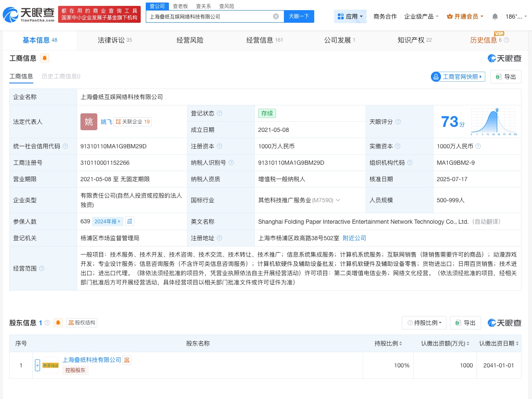Open legal representative 姚飞 link
The width and height of the screenshot is (532, 399).
tap(106, 122)
